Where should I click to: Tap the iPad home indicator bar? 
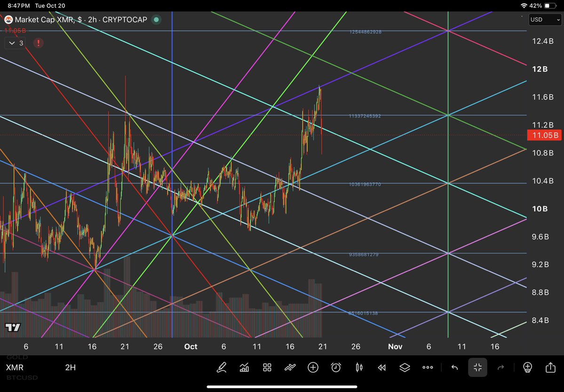282,387
